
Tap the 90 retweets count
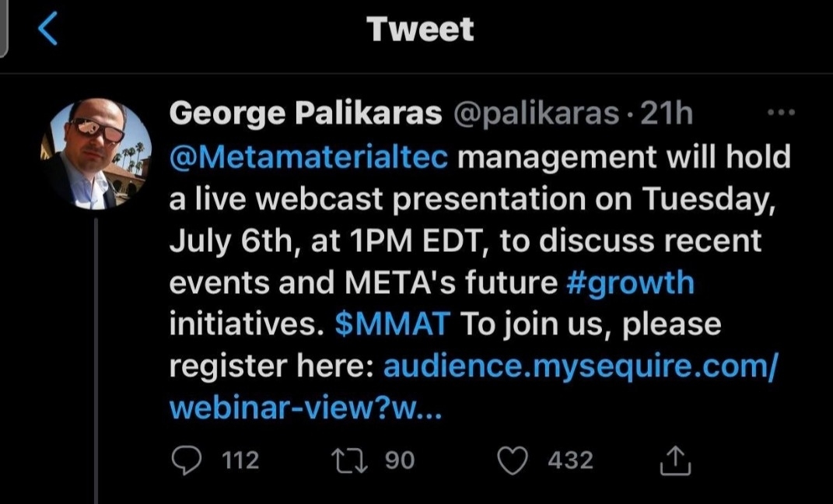[x=400, y=460]
